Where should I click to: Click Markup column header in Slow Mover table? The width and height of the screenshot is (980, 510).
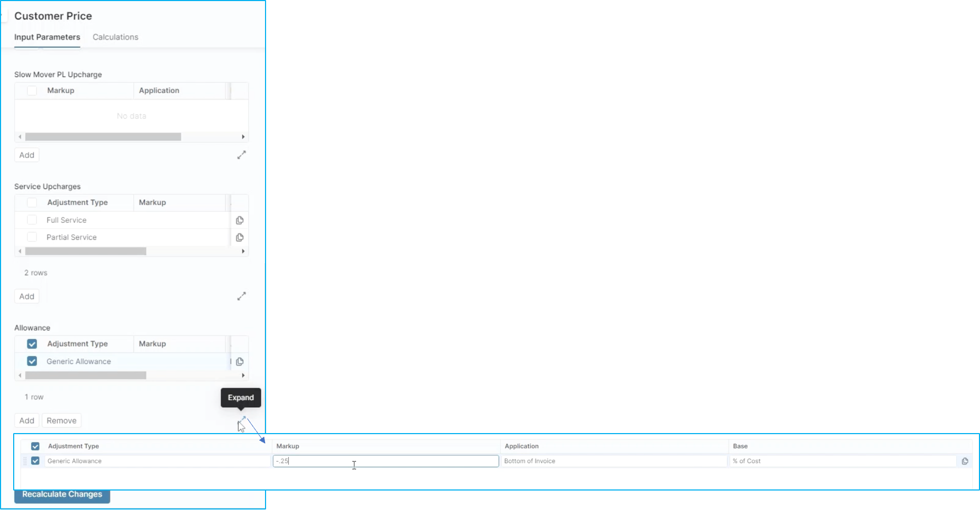coord(61,91)
